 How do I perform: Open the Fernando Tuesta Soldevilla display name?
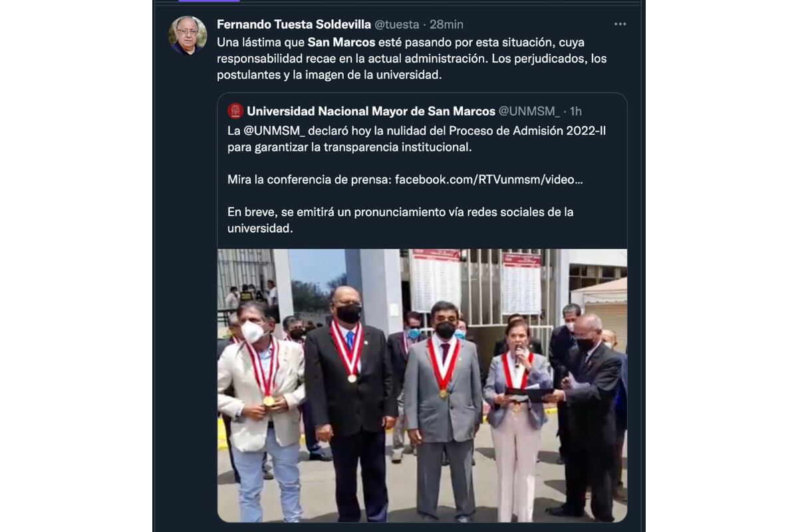pos(294,25)
